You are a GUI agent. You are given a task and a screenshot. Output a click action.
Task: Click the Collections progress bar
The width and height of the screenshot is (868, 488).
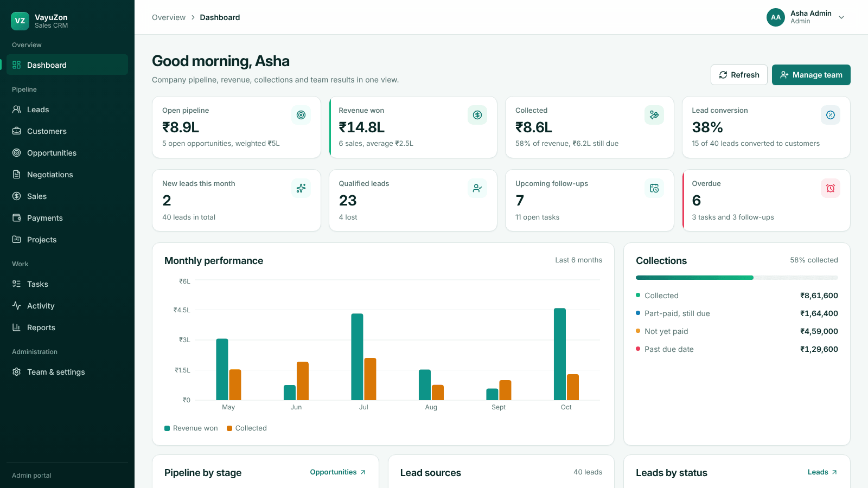pos(737,278)
